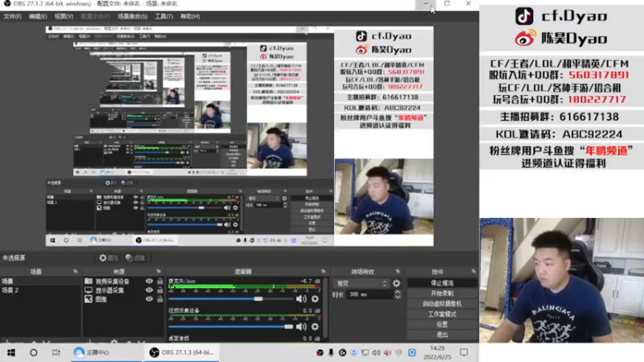Open the 场景集合(S) menu
The width and height of the screenshot is (644, 362).
132,16
